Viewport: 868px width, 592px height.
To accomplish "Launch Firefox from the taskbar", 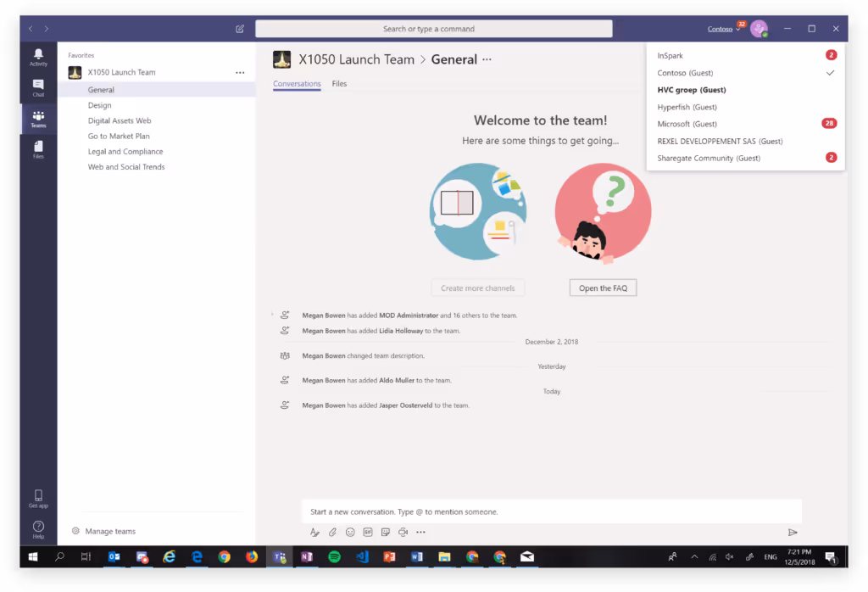I will [x=252, y=556].
